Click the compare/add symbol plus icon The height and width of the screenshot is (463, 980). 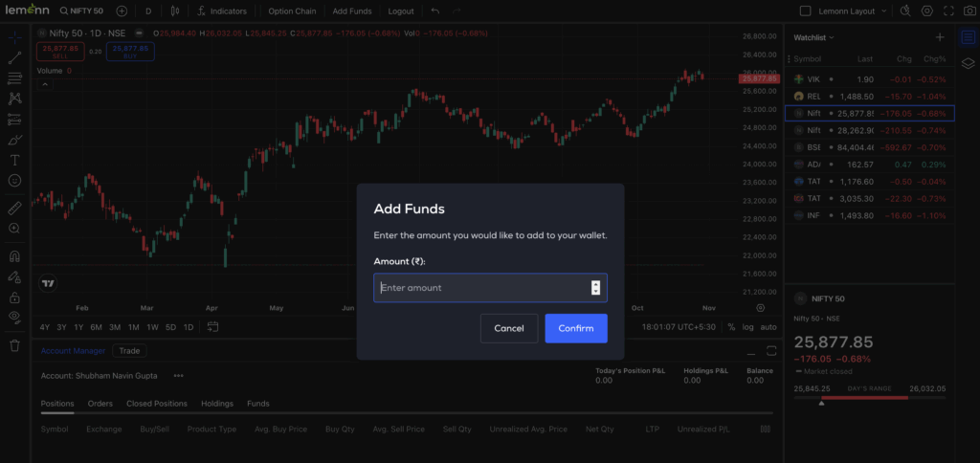click(x=122, y=11)
